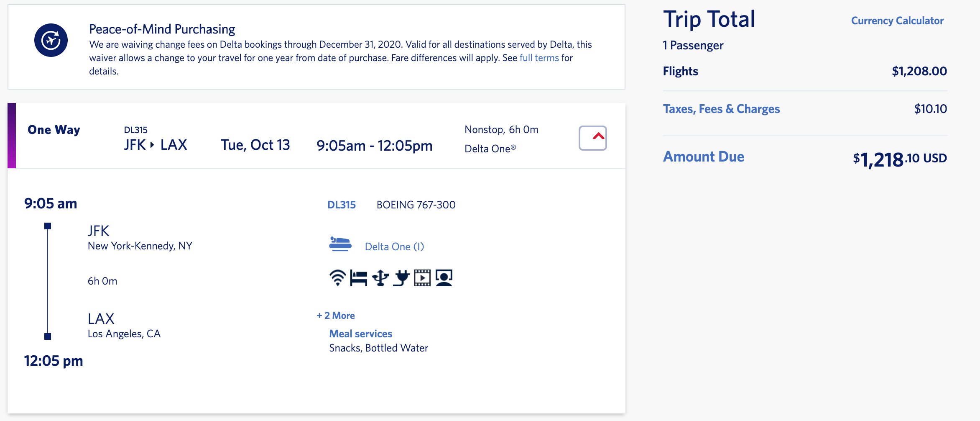Screen dimensions: 980x421
Task: Click the JFK to LAX route header
Action: tap(156, 145)
